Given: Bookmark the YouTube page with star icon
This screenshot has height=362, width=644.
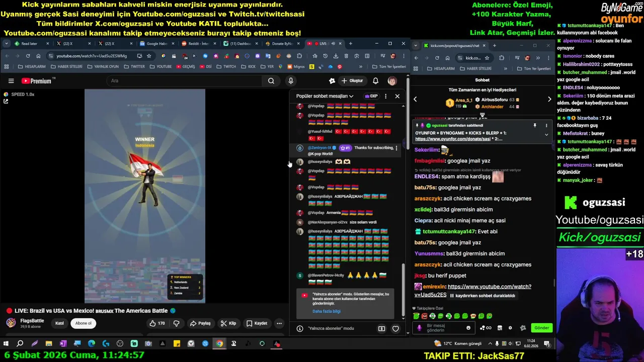Looking at the screenshot, I should click(x=149, y=56).
